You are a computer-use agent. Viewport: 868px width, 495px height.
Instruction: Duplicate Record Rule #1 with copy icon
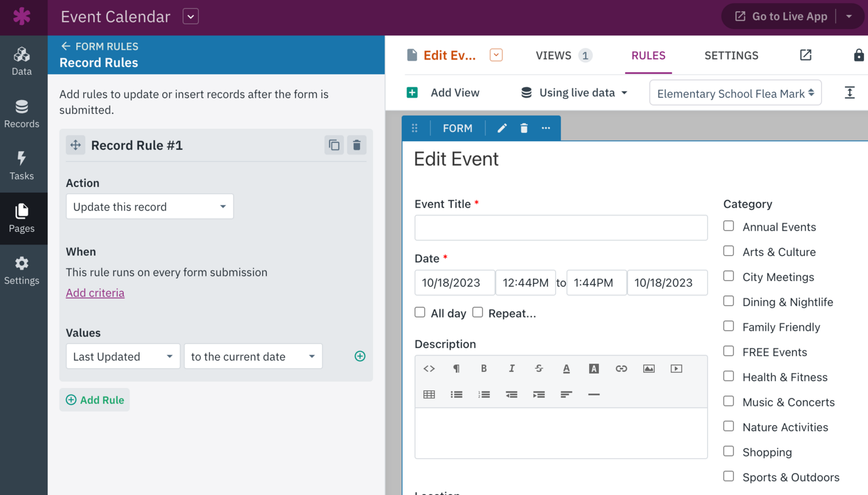point(334,145)
